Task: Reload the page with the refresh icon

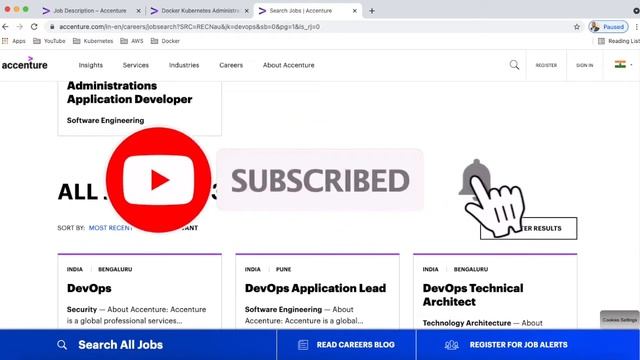Action: click(34, 27)
